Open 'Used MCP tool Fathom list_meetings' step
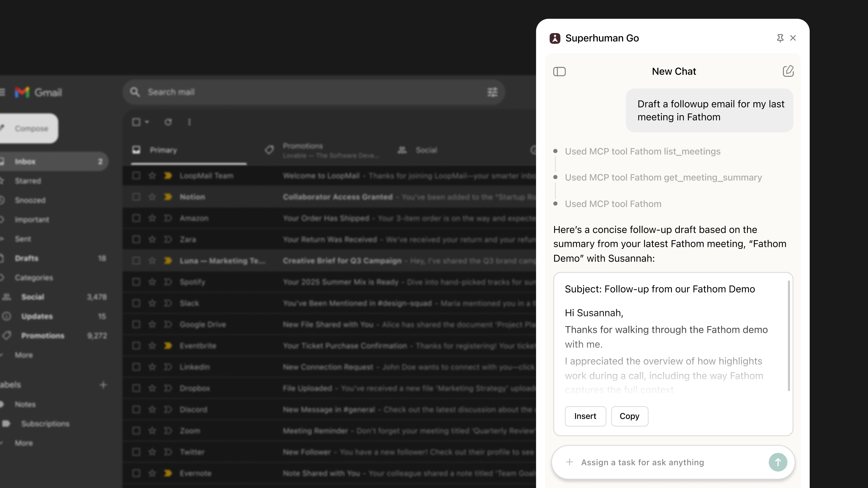Image resolution: width=868 pixels, height=488 pixels. click(x=643, y=151)
